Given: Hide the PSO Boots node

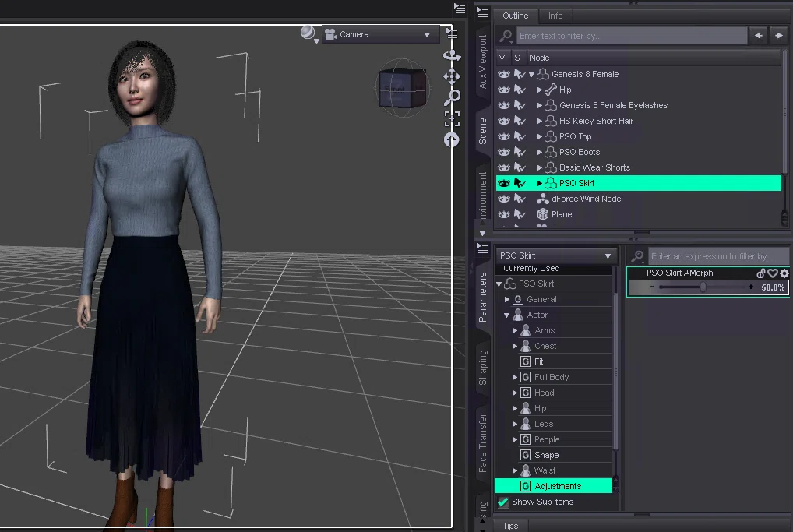Looking at the screenshot, I should pyautogui.click(x=504, y=152).
